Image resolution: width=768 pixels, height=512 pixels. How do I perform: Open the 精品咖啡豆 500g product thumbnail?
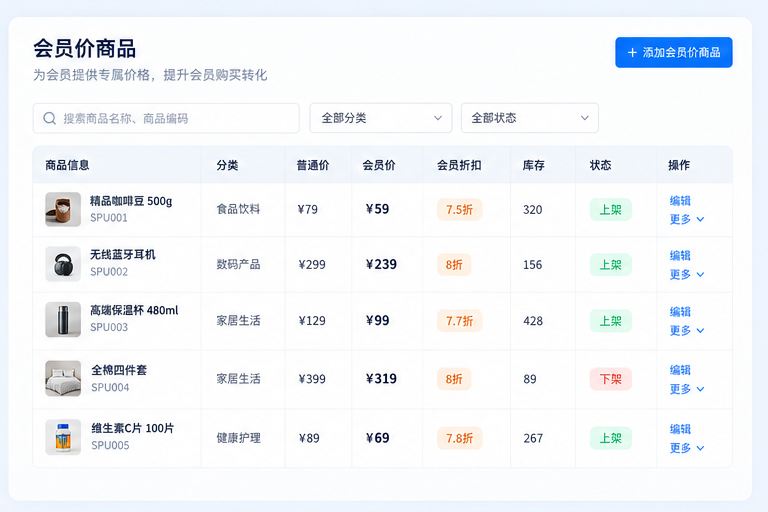point(63,209)
